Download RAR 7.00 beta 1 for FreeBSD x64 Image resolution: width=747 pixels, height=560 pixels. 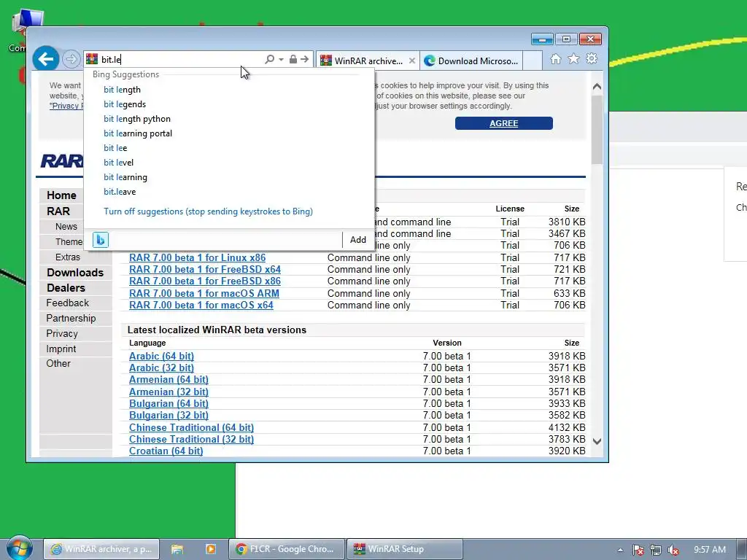pos(205,269)
